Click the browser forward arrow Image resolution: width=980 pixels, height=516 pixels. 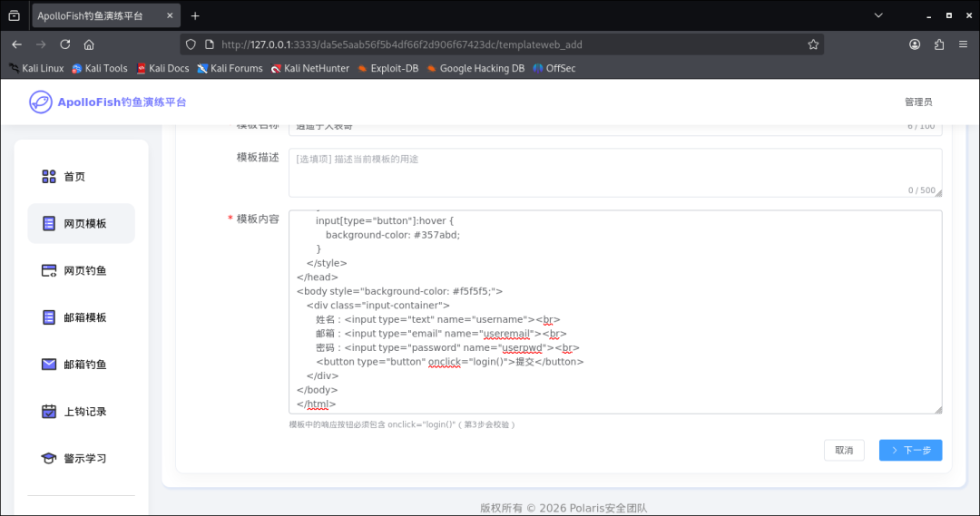click(x=41, y=44)
